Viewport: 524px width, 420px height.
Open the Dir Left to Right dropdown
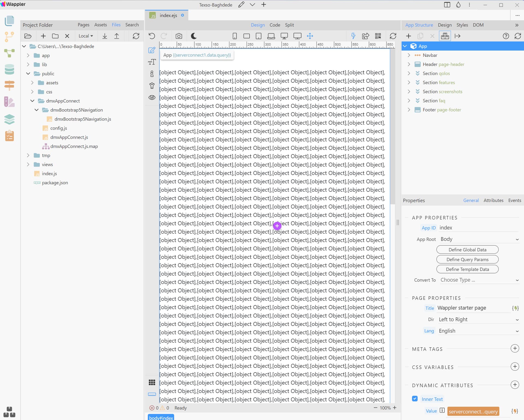pyautogui.click(x=479, y=320)
